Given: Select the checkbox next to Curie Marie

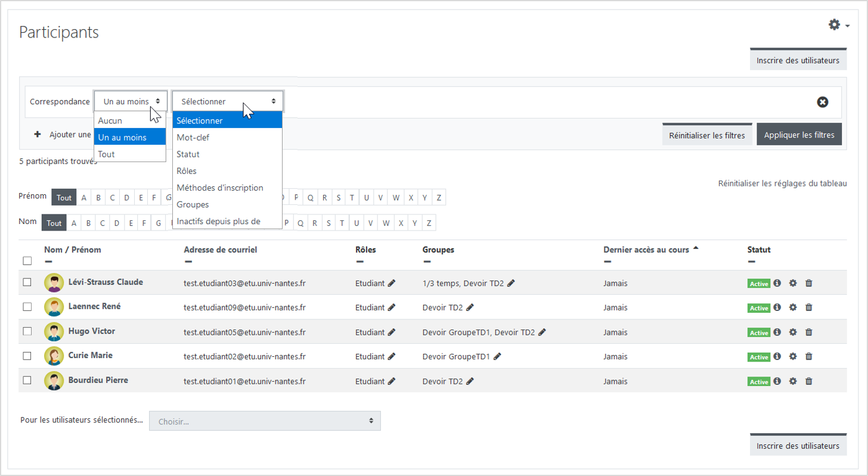Looking at the screenshot, I should point(27,356).
